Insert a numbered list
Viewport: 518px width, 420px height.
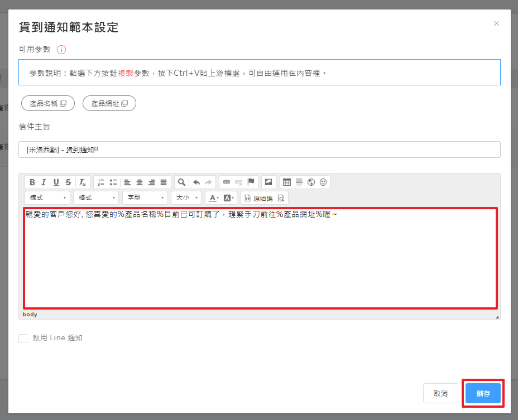tap(101, 182)
